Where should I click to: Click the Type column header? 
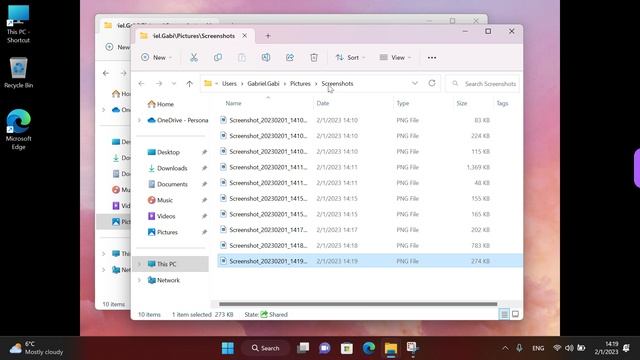403,103
